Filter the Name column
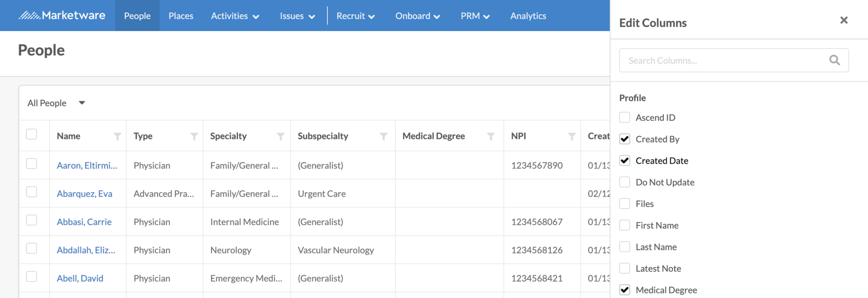This screenshot has width=868, height=298. pyautogui.click(x=118, y=136)
